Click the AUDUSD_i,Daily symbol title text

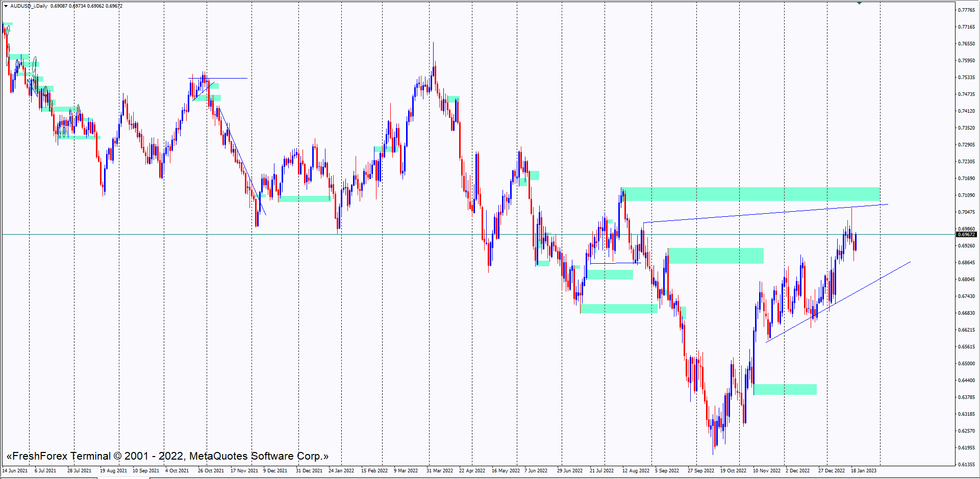pyautogui.click(x=29, y=6)
